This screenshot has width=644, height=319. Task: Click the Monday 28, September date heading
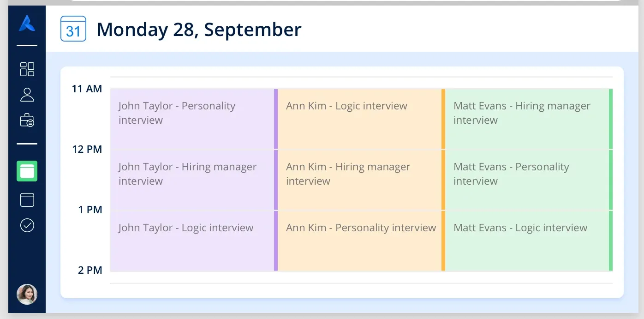point(199,30)
